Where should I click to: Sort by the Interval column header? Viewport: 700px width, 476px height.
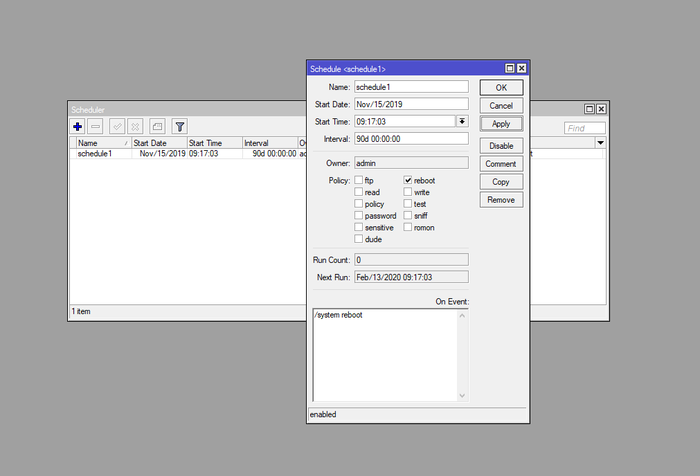tap(270, 143)
